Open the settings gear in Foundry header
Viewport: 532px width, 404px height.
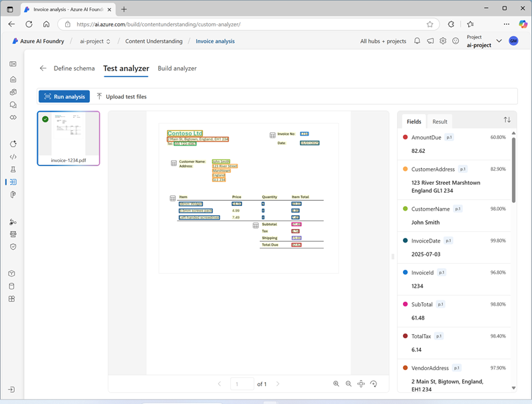443,41
